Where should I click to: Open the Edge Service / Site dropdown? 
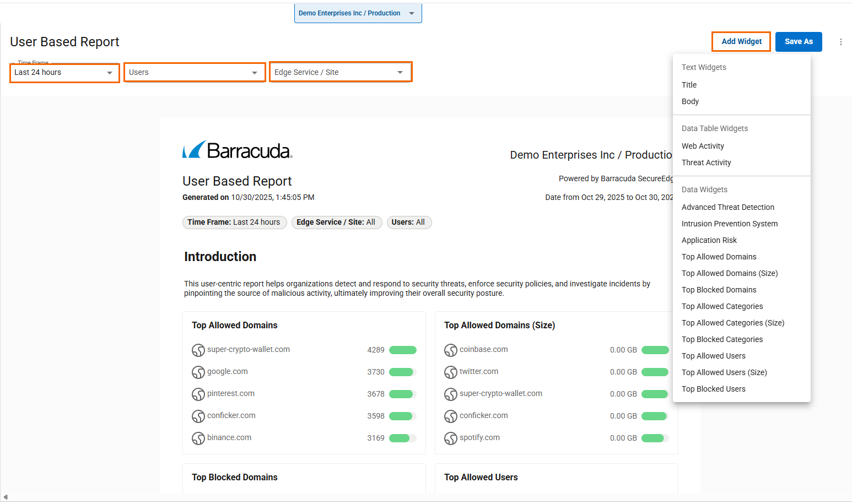340,73
